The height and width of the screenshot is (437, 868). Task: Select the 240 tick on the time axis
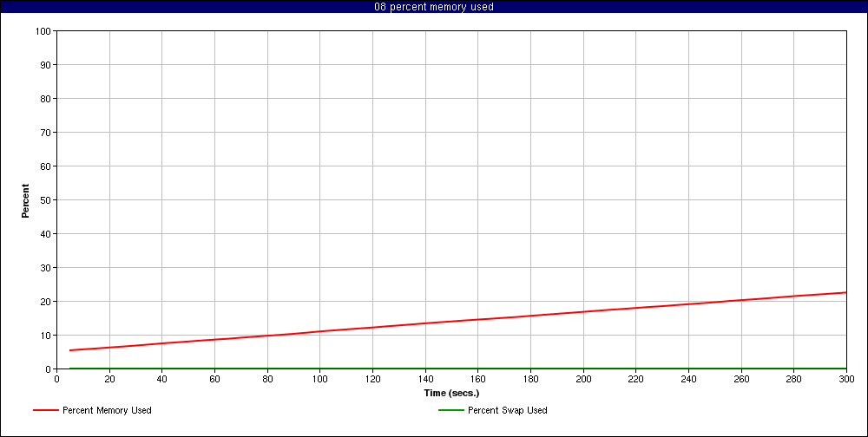coord(688,379)
